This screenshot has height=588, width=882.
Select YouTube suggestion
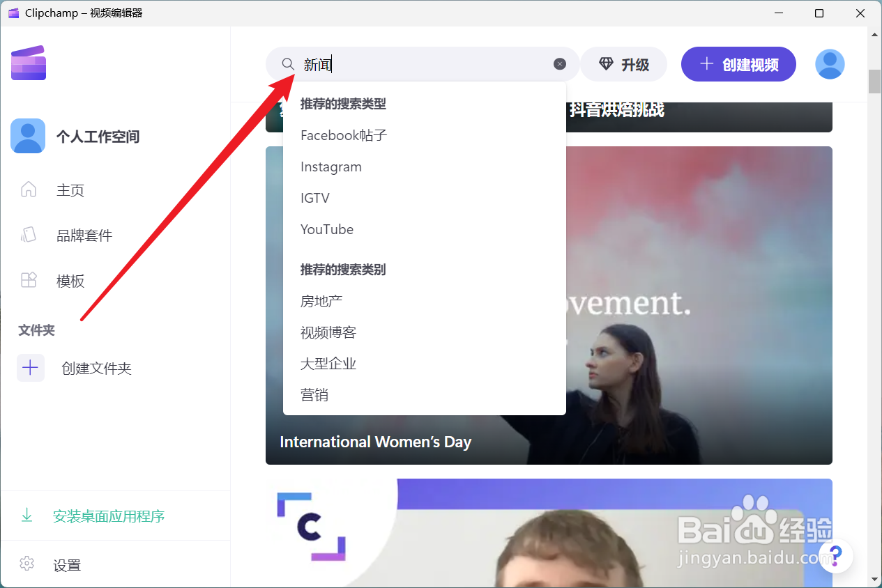pyautogui.click(x=327, y=229)
